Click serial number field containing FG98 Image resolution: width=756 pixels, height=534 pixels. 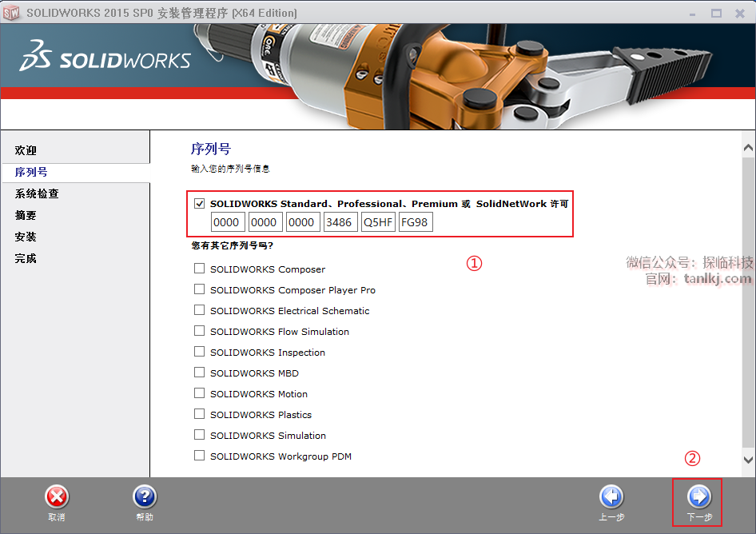[416, 222]
